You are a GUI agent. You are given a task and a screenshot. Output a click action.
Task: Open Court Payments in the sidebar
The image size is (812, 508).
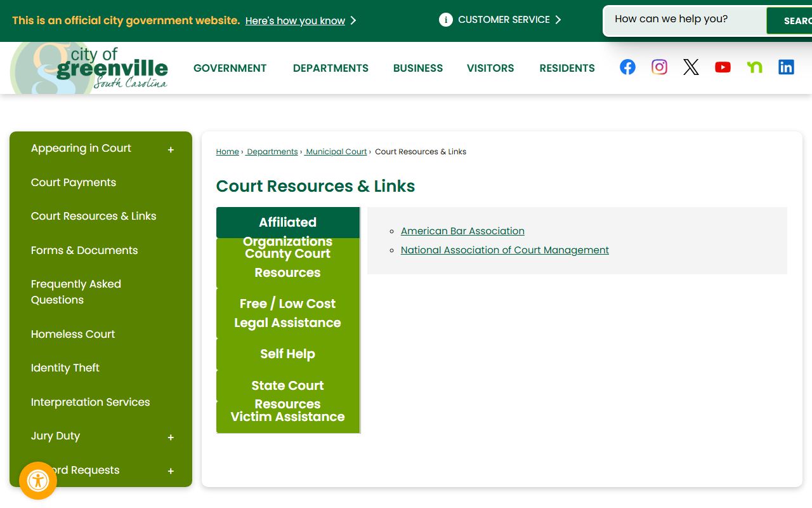[74, 182]
